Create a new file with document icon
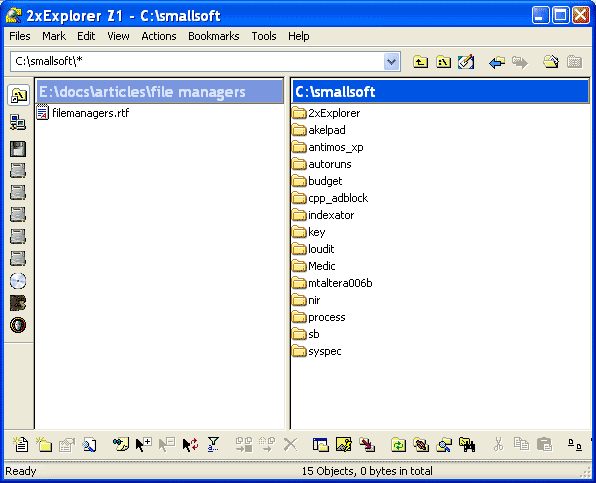 point(21,444)
